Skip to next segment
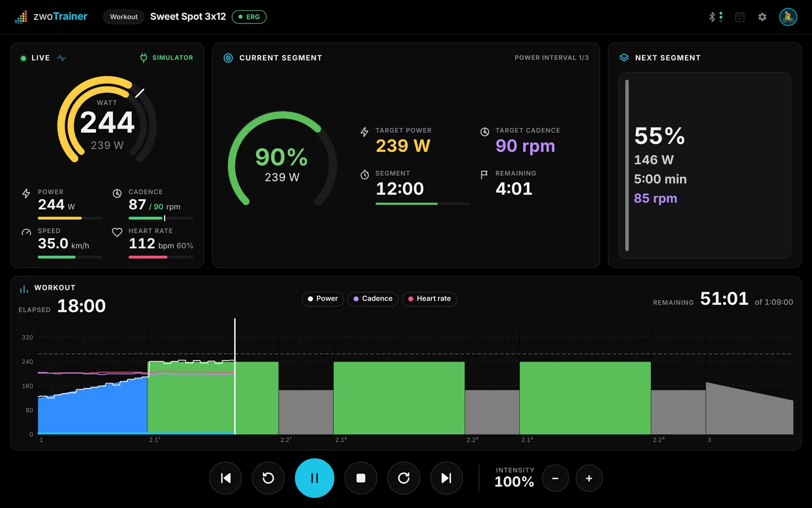Image resolution: width=812 pixels, height=508 pixels. click(x=447, y=478)
